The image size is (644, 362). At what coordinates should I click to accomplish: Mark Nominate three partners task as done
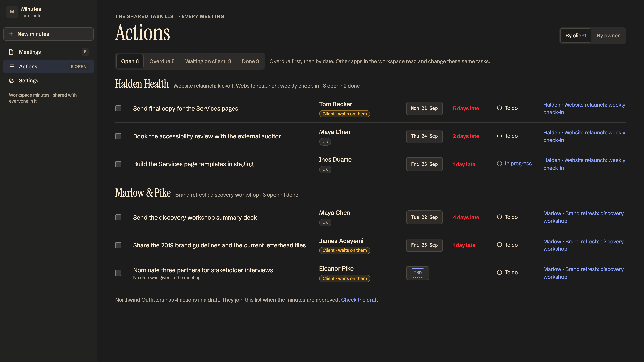pos(118,273)
